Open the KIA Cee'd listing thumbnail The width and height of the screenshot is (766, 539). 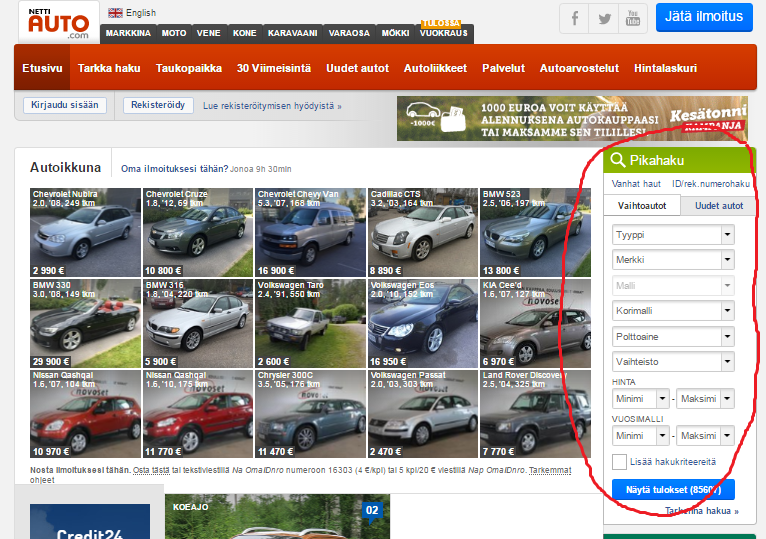pos(535,323)
